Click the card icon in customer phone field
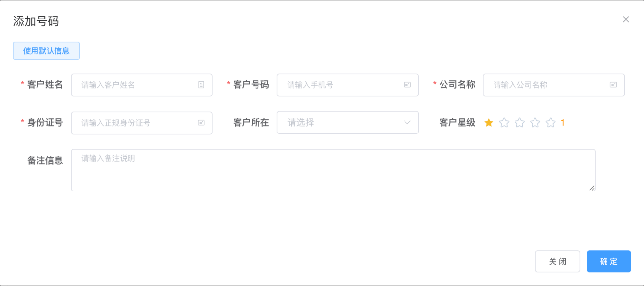 (407, 85)
